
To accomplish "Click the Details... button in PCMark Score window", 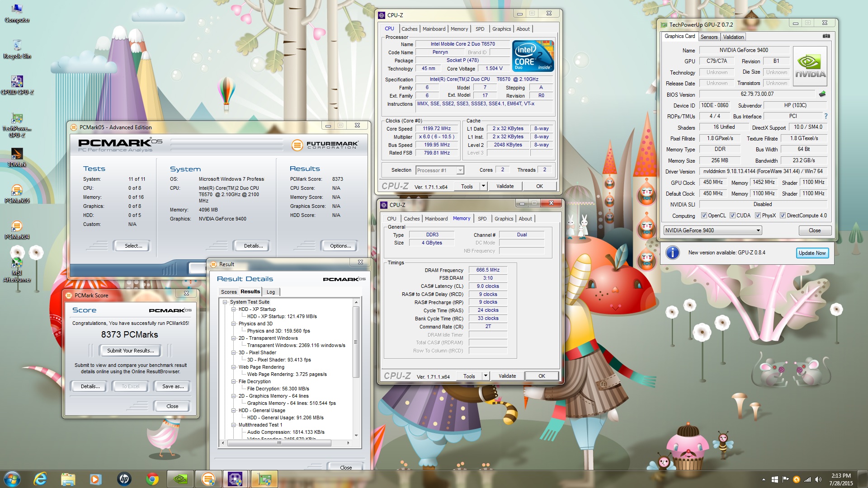I will coord(90,386).
